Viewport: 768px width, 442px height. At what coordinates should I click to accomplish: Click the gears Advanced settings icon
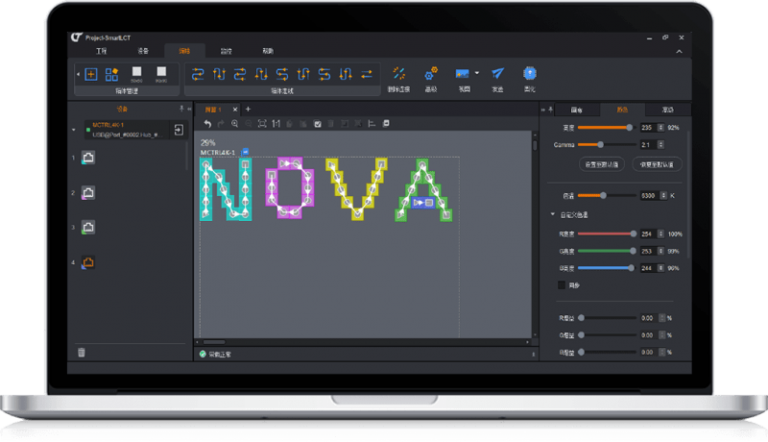point(431,73)
